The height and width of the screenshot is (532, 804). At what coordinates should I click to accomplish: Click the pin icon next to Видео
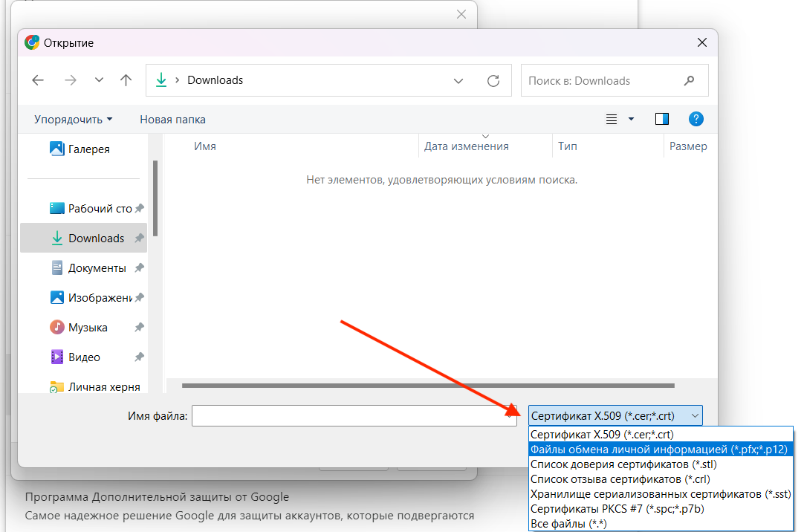point(139,357)
